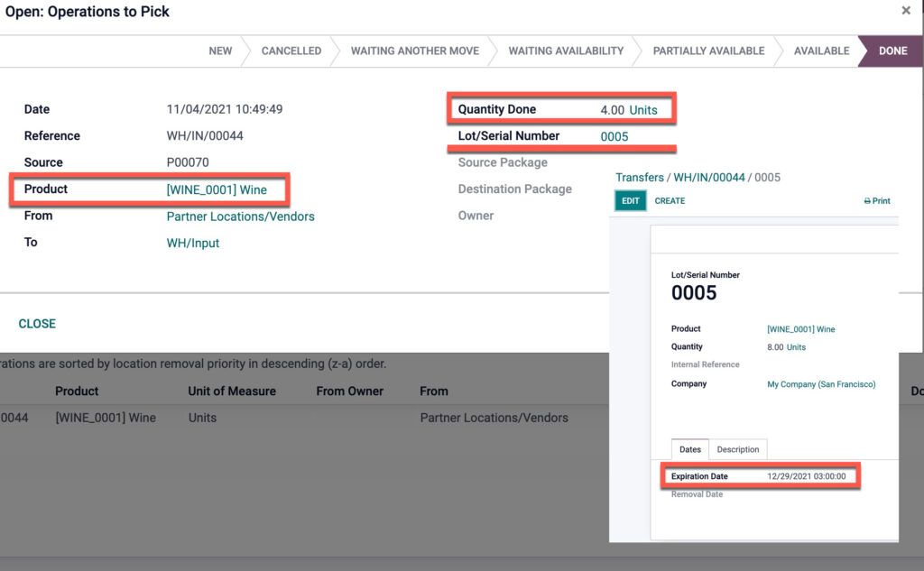This screenshot has width=924, height=571.
Task: Click the 4.00 quantity done value
Action: (613, 110)
